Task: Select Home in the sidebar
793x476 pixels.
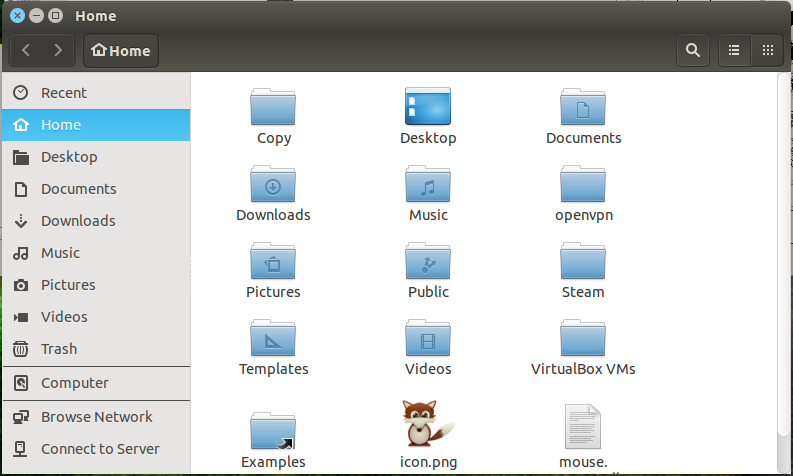Action: (96, 125)
